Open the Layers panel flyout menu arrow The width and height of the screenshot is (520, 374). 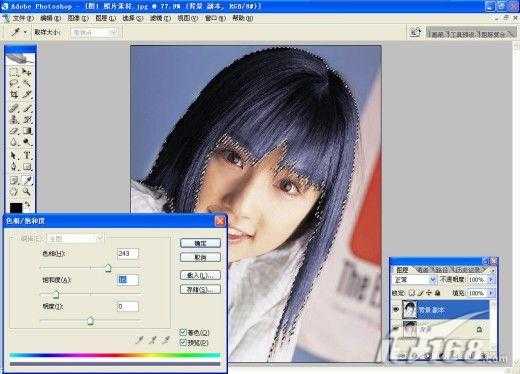[x=492, y=270]
